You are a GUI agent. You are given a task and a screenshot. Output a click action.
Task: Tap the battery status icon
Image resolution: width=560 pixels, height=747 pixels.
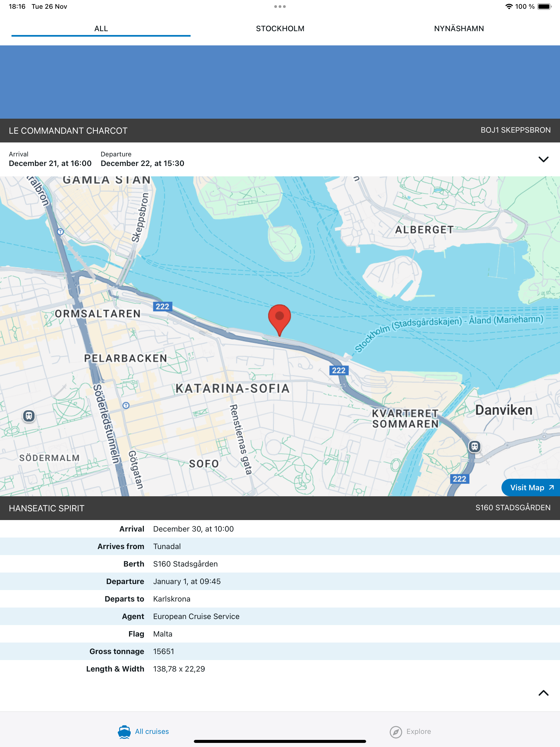[544, 6]
